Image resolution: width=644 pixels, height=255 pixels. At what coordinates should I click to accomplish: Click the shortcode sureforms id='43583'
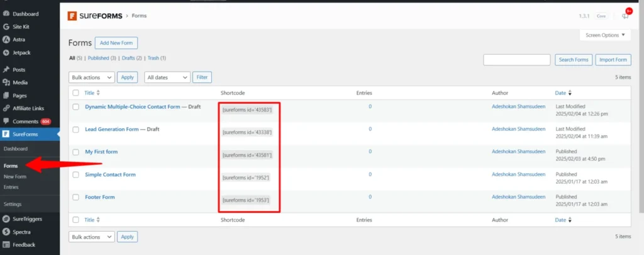[247, 110]
